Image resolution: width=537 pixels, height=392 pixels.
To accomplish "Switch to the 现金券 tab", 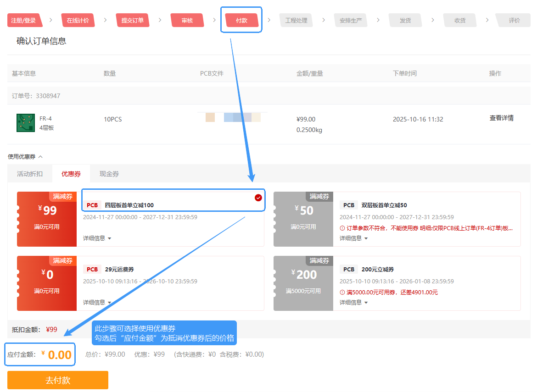I will pyautogui.click(x=109, y=174).
